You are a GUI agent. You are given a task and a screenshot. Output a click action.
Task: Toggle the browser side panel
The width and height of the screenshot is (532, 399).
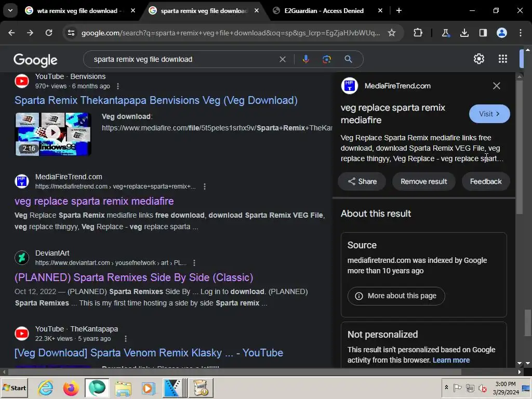pyautogui.click(x=483, y=33)
